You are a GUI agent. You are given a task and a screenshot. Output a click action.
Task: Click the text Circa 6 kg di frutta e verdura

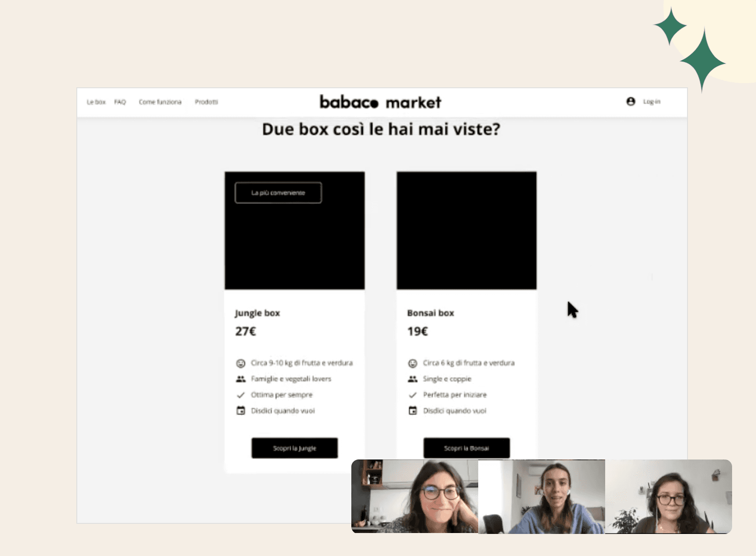pos(469,363)
